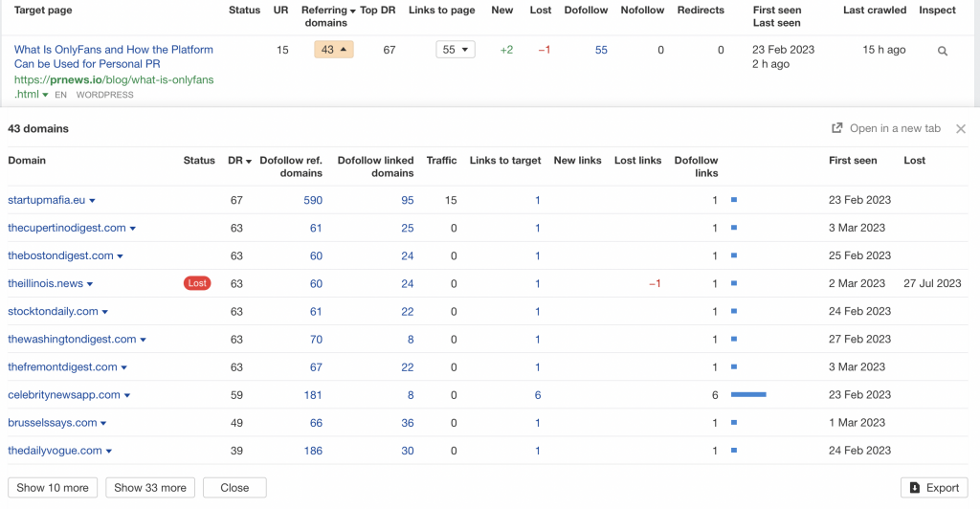Click the Open in a new tab text
The width and height of the screenshot is (980, 509).
point(895,128)
